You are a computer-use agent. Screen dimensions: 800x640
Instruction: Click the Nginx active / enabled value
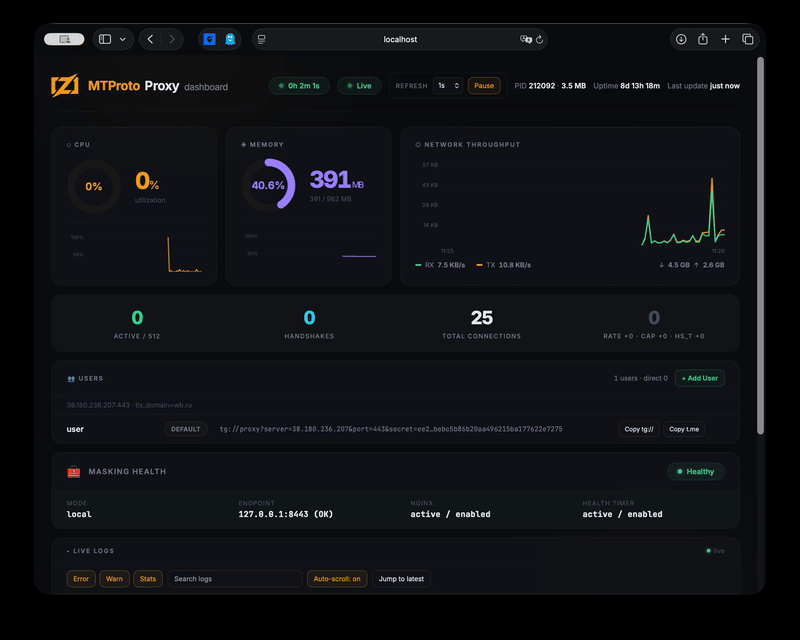pyautogui.click(x=450, y=514)
